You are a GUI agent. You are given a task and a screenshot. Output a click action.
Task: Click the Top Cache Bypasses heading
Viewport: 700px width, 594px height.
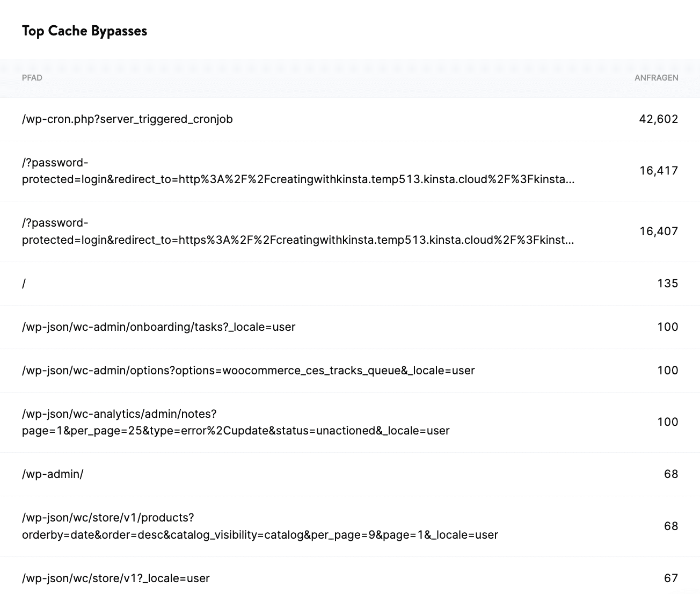pyautogui.click(x=84, y=31)
